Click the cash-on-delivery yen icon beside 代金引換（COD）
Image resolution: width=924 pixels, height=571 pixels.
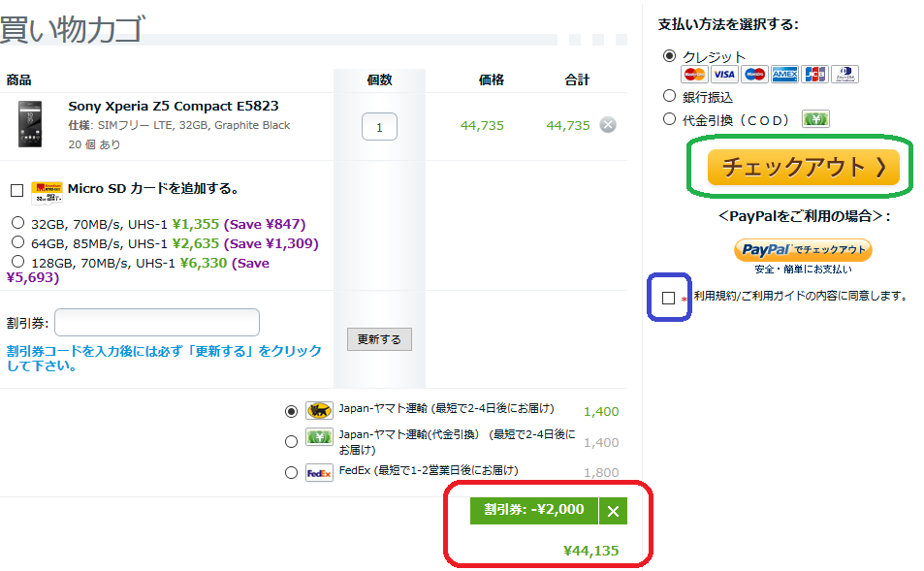(x=815, y=119)
